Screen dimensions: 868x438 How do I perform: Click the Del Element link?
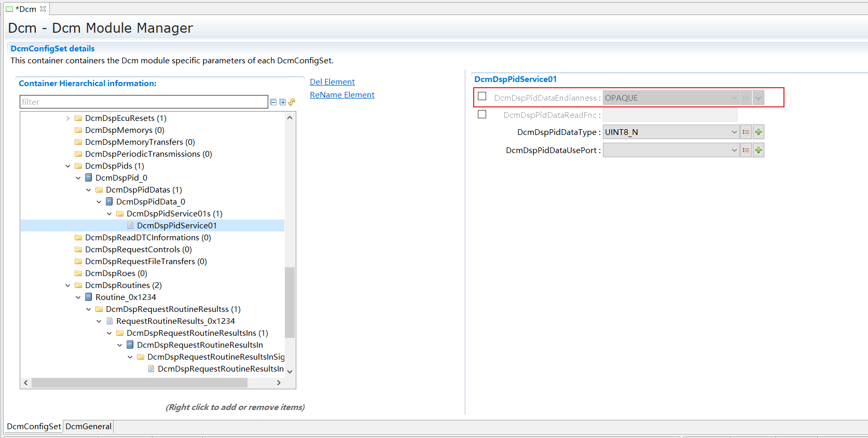332,82
